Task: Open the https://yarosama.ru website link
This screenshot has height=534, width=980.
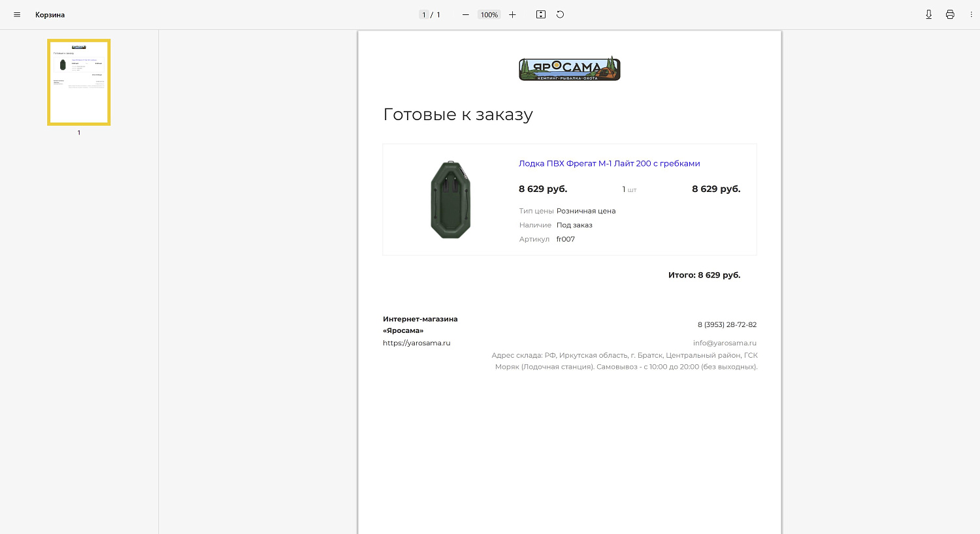Action: coord(416,343)
